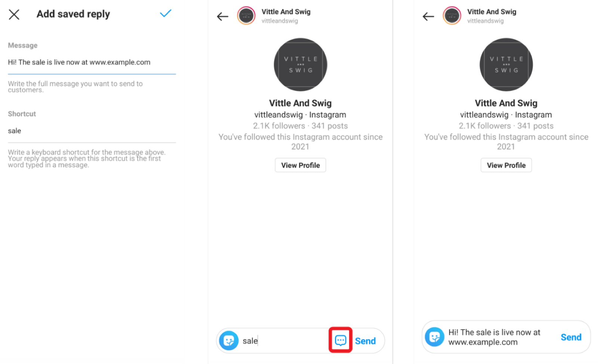Edit the Shortcut field containing sale
Image resolution: width=598 pixels, height=364 pixels.
coord(92,131)
